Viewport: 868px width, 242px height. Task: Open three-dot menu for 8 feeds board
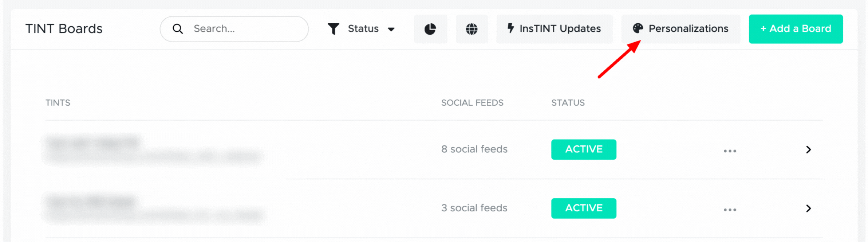(x=730, y=151)
